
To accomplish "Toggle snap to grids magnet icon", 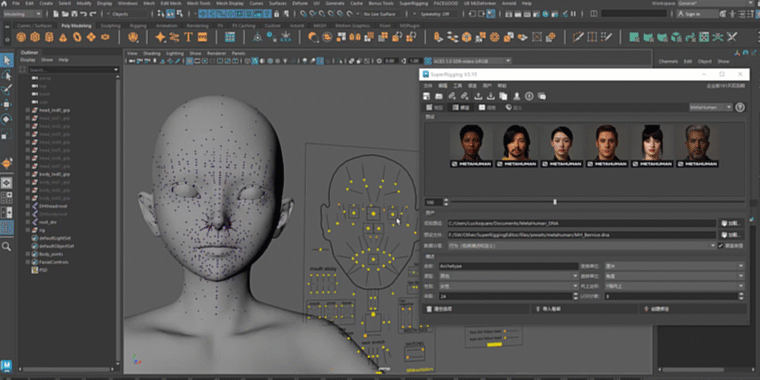I will pyautogui.click(x=303, y=14).
